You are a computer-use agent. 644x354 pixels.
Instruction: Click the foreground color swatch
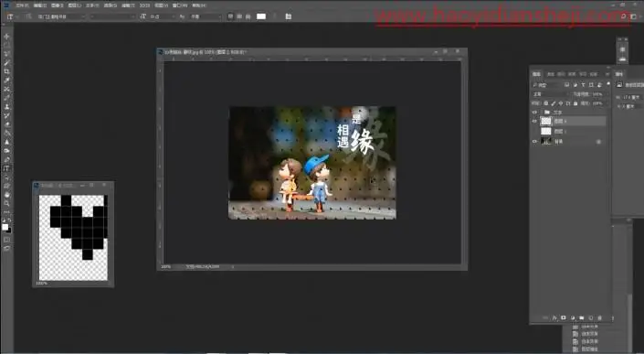tap(5, 227)
